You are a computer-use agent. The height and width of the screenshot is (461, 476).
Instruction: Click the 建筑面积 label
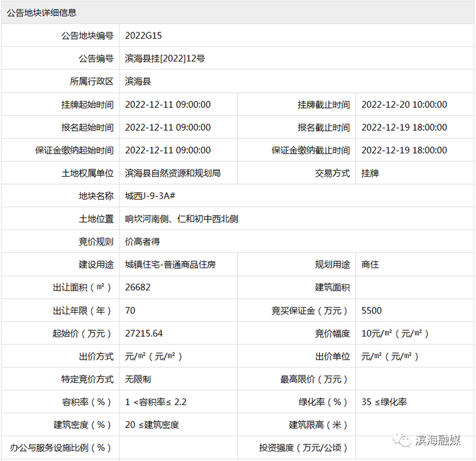pyautogui.click(x=333, y=287)
